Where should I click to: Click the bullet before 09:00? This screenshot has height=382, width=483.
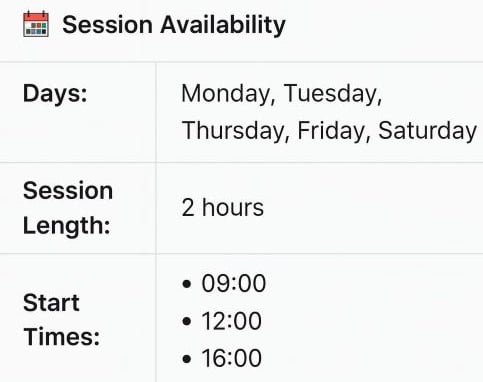coord(187,284)
